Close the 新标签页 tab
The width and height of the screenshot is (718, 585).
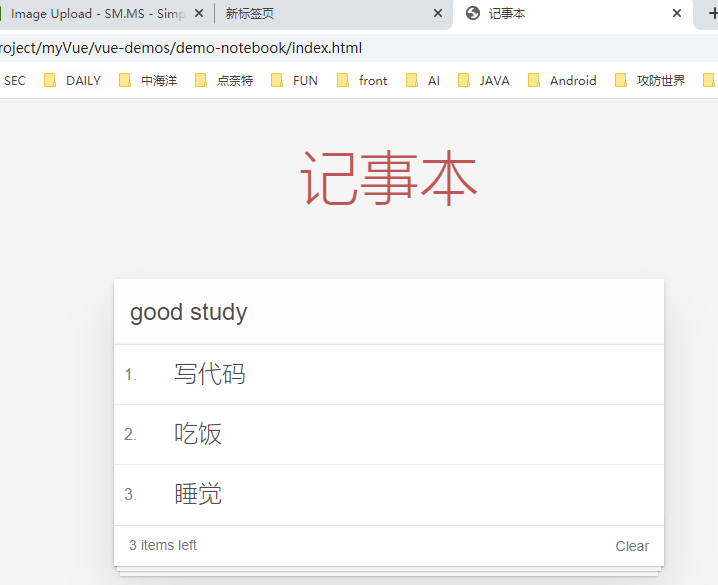(x=438, y=14)
